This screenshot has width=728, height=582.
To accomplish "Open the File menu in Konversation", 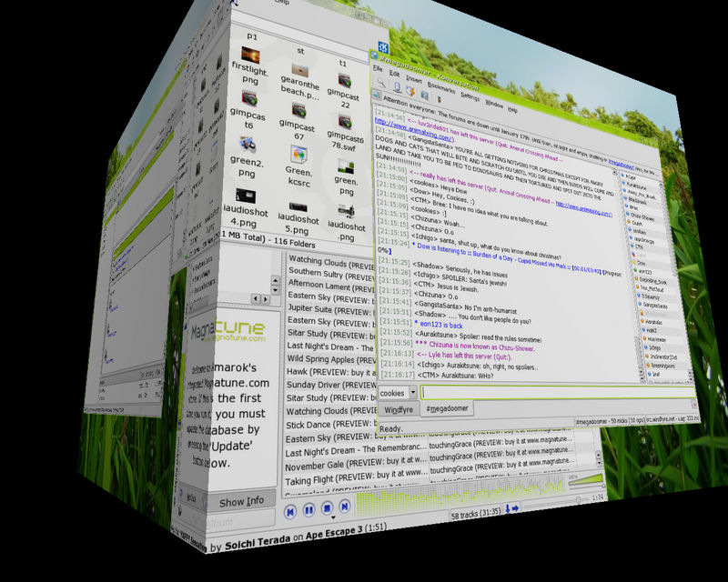I will (378, 68).
